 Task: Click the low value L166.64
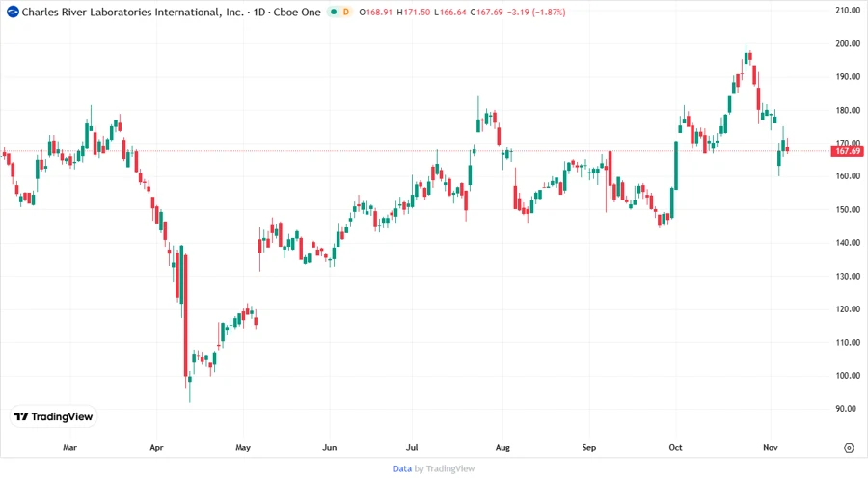coord(450,12)
